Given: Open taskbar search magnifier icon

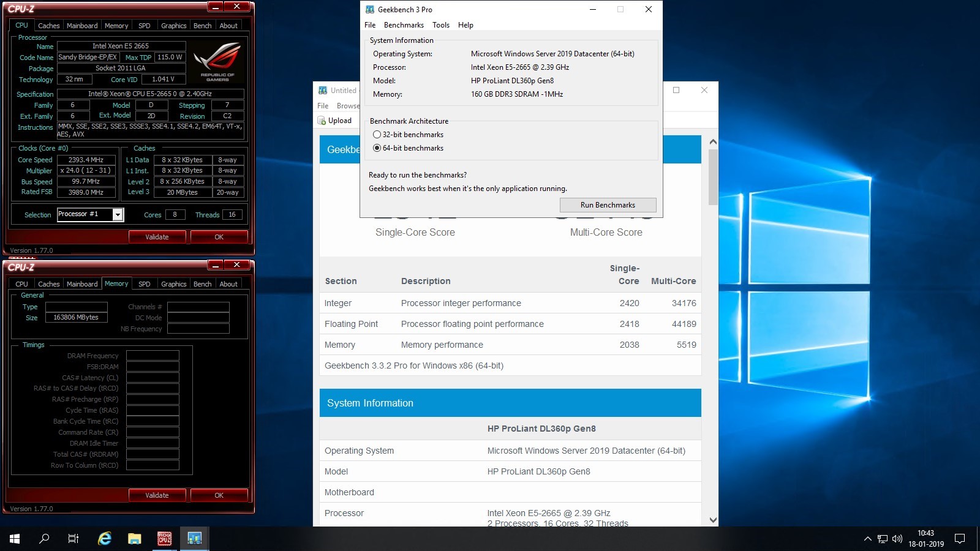Looking at the screenshot, I should [44, 539].
